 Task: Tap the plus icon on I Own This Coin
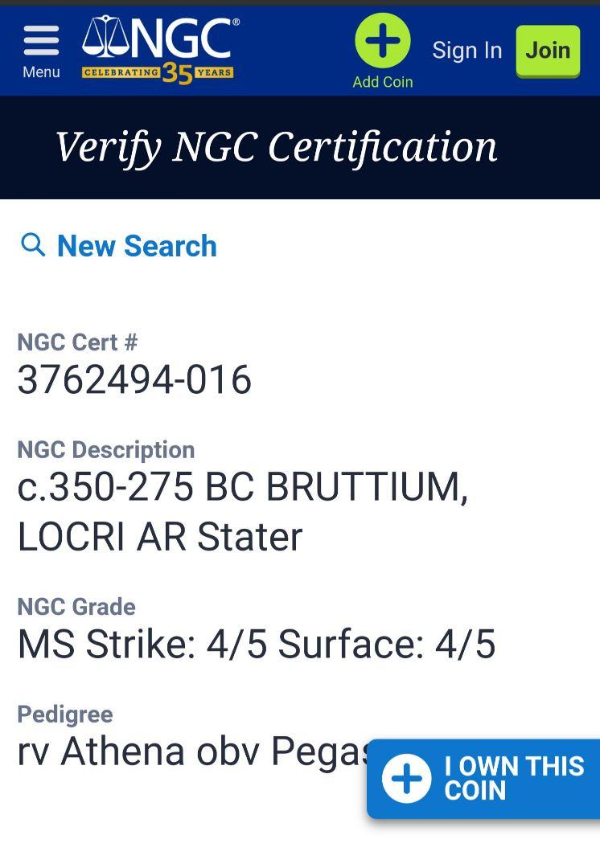point(407,778)
